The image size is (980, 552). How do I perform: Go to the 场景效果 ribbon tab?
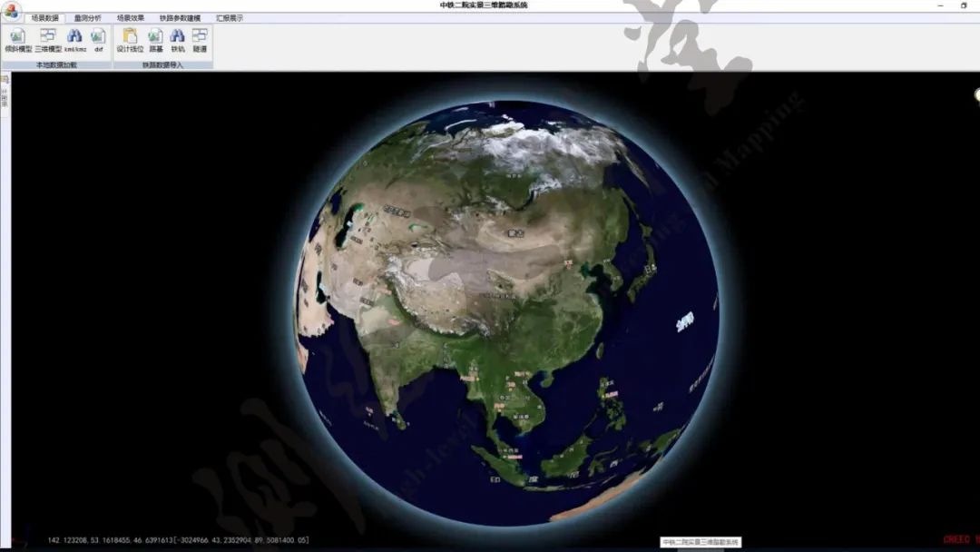pos(130,18)
